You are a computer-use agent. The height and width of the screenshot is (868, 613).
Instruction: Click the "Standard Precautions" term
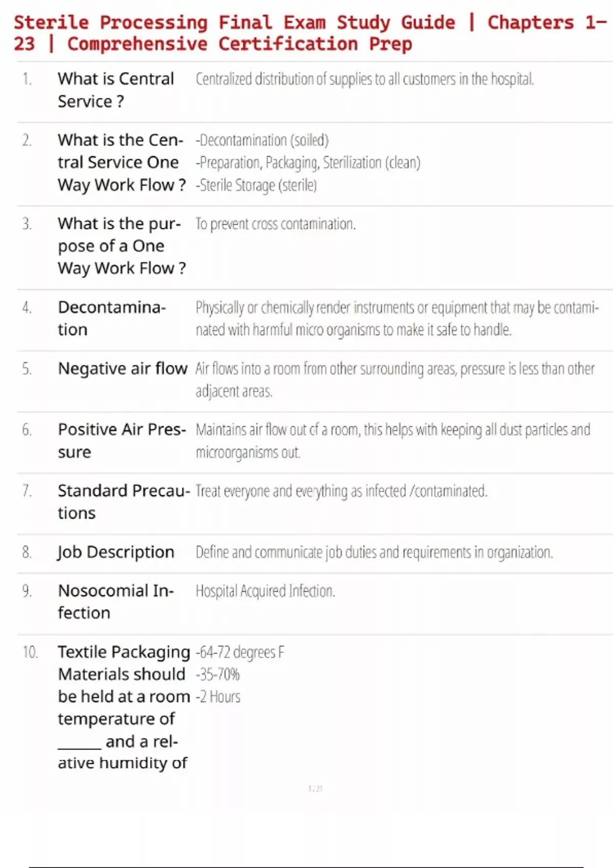pos(123,501)
